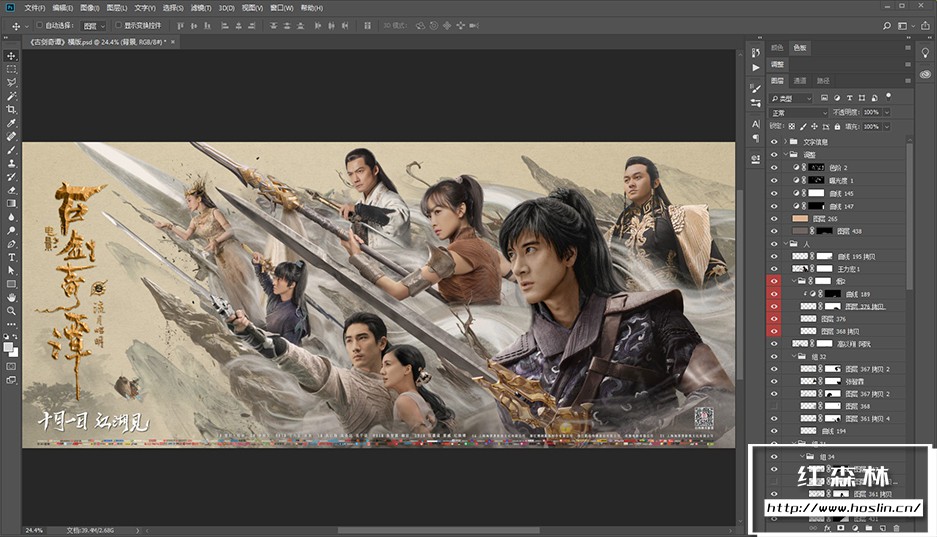Screen dimensions: 937x537
Task: Open the 图像(I) menu
Action: click(90, 8)
